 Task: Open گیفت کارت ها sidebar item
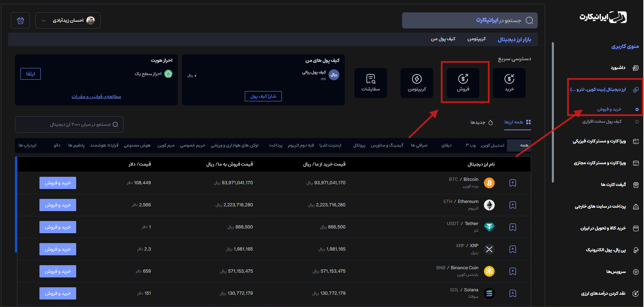click(x=620, y=185)
